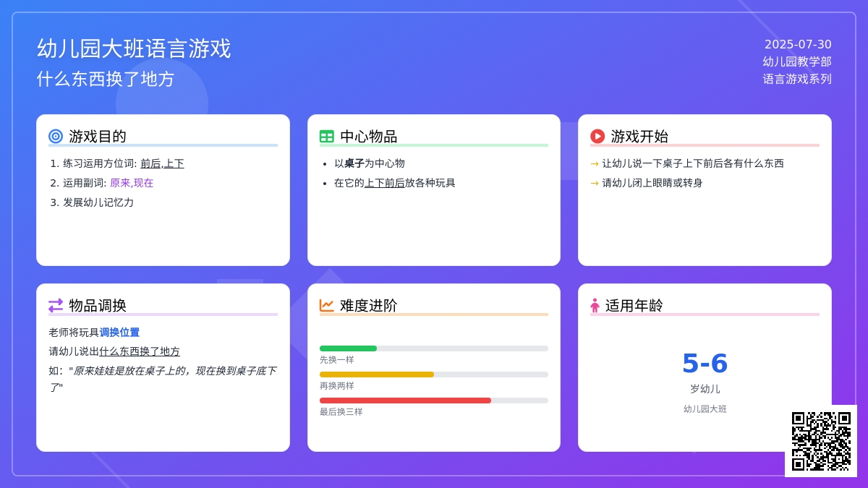Image resolution: width=868 pixels, height=488 pixels.
Task: Click the pink child icon beside 适用年龄
Action: tap(595, 305)
